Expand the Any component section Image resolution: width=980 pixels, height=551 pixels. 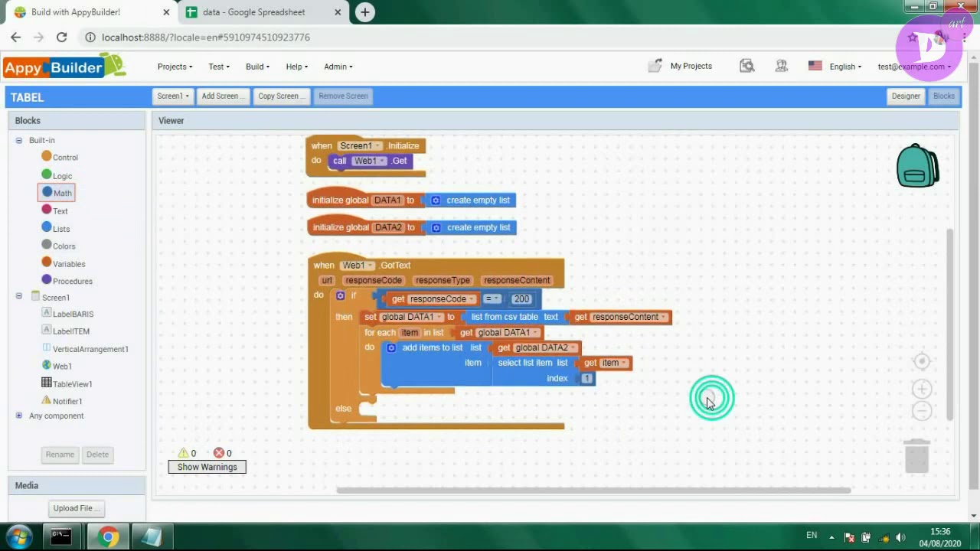coord(19,416)
